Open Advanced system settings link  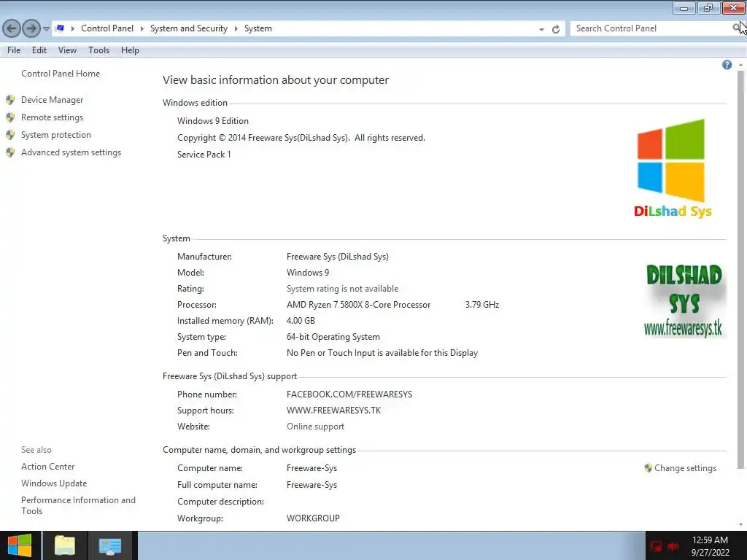click(71, 152)
